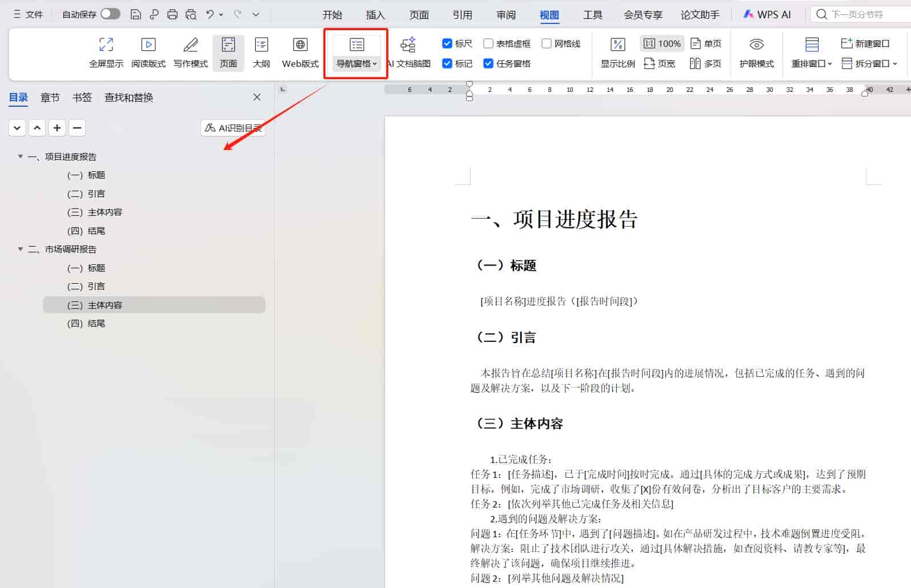Image resolution: width=911 pixels, height=588 pixels.
Task: Open the undo history dropdown arrow
Action: pyautogui.click(x=221, y=15)
